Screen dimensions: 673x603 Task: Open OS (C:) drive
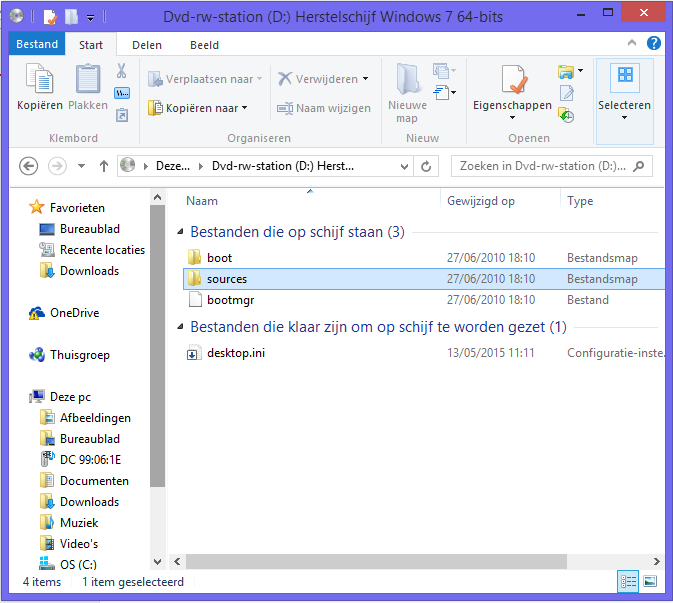click(68, 564)
